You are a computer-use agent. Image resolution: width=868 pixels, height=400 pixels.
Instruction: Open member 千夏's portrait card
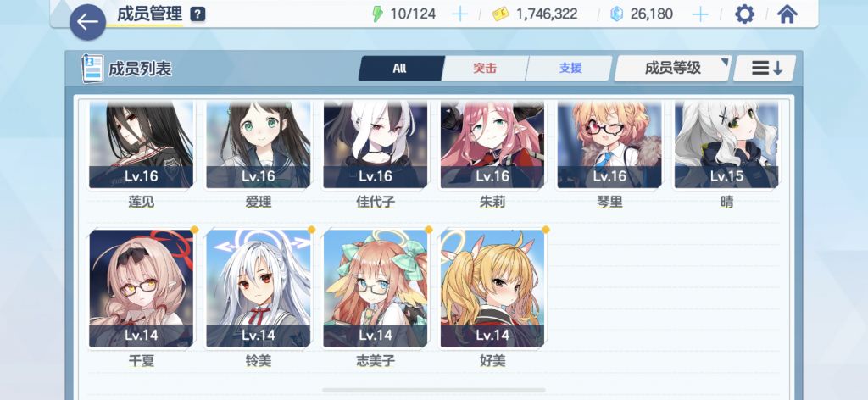[x=142, y=289]
